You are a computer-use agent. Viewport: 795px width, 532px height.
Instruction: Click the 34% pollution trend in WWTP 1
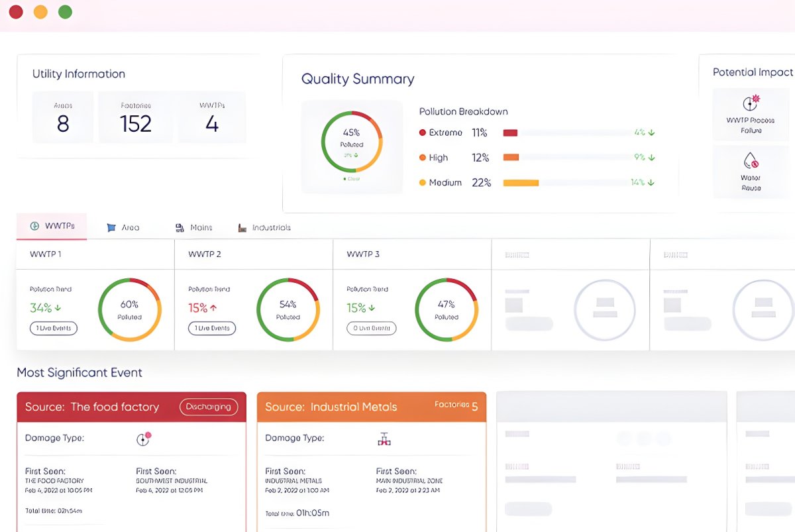tap(46, 308)
